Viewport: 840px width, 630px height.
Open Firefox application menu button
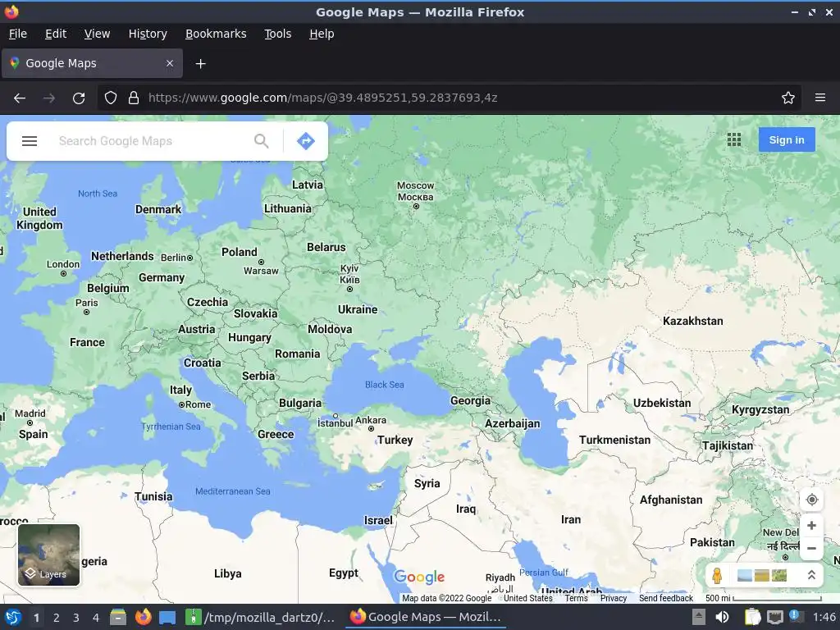820,98
